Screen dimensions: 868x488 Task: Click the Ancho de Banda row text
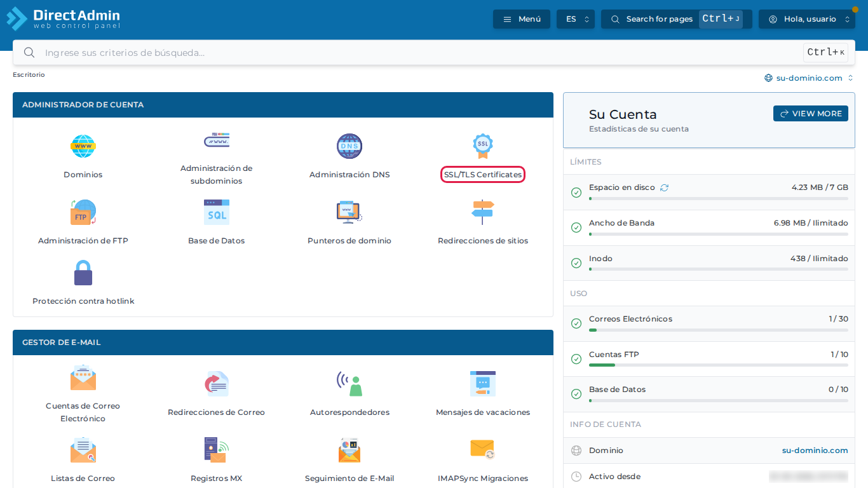point(621,223)
